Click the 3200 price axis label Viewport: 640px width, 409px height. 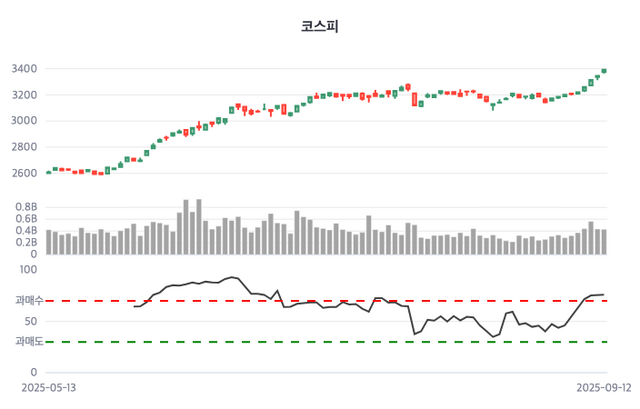click(x=24, y=95)
